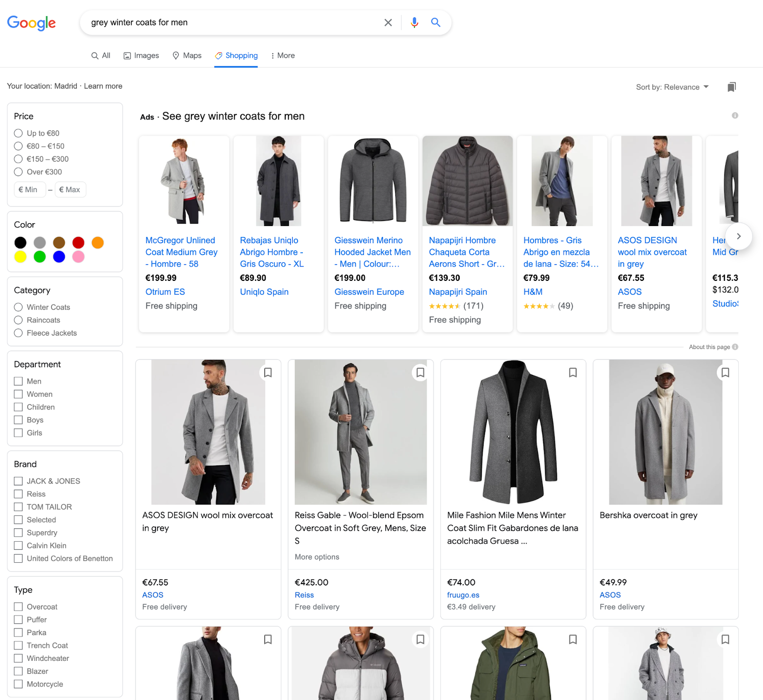
Task: Select the Shopping tab
Action: pos(236,55)
